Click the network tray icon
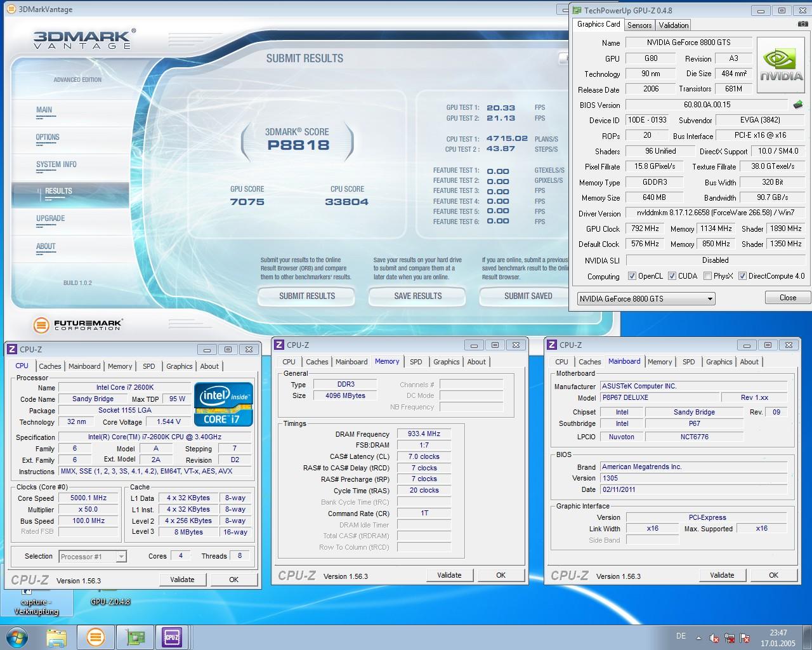 click(x=729, y=638)
